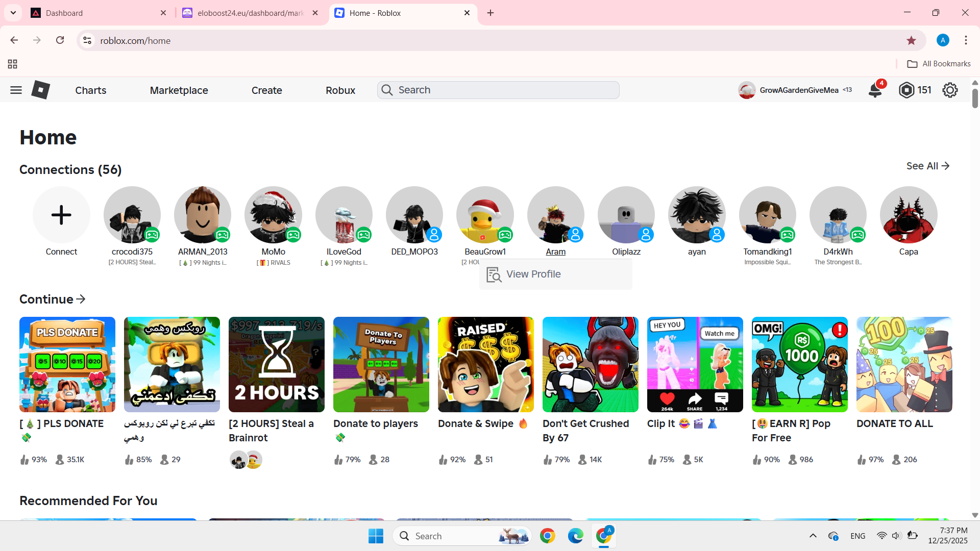Click the Connect plus icon

[x=61, y=215]
